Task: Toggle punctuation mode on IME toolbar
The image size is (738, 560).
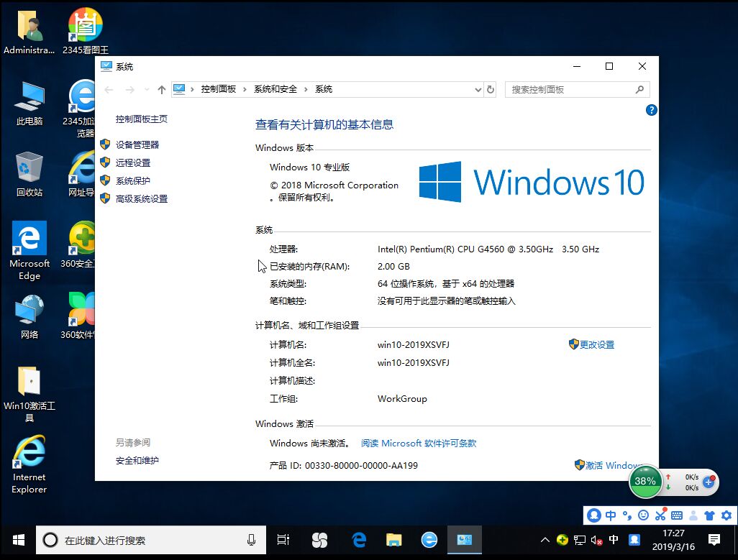Action: click(x=627, y=515)
